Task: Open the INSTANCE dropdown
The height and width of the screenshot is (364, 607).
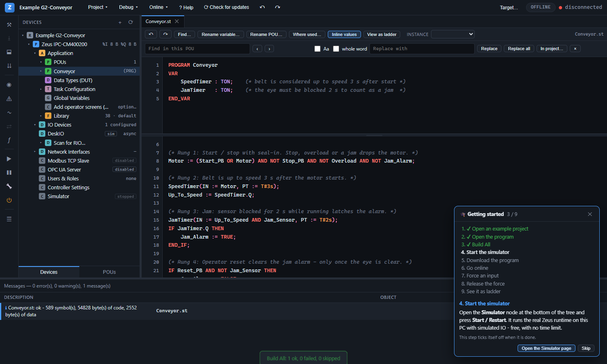Action: pyautogui.click(x=452, y=34)
